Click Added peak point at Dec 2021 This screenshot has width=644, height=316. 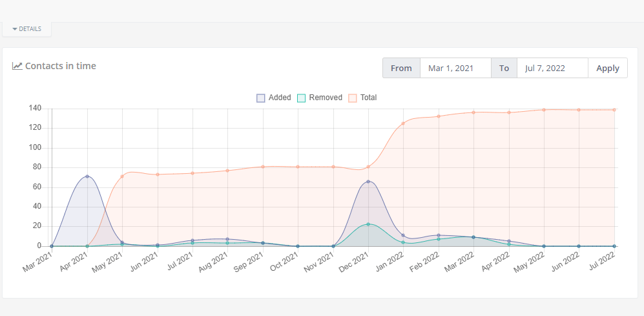point(368,182)
